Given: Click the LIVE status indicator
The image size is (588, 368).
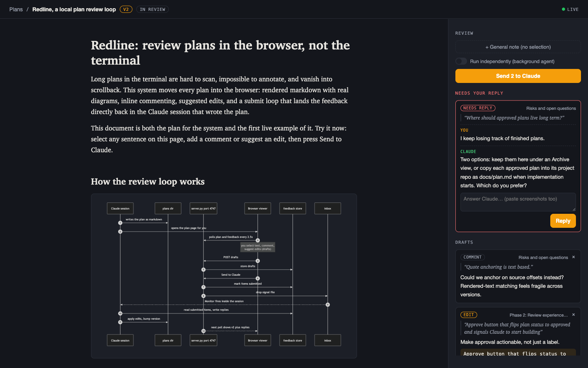Looking at the screenshot, I should (x=570, y=9).
